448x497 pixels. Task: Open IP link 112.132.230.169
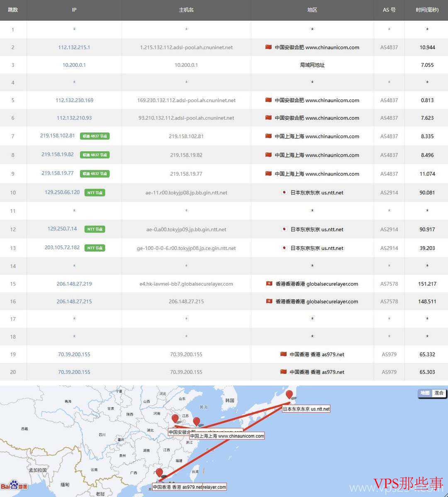(74, 100)
